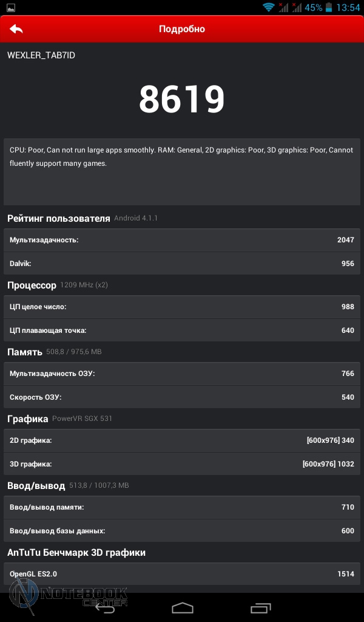364x622 pixels.
Task: Tap the red back arrow icon
Action: click(x=16, y=29)
